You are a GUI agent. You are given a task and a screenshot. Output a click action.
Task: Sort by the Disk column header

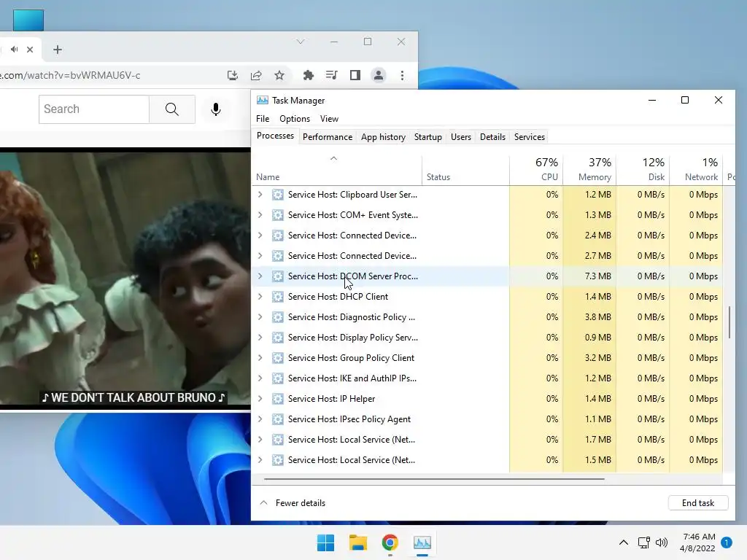(643, 169)
